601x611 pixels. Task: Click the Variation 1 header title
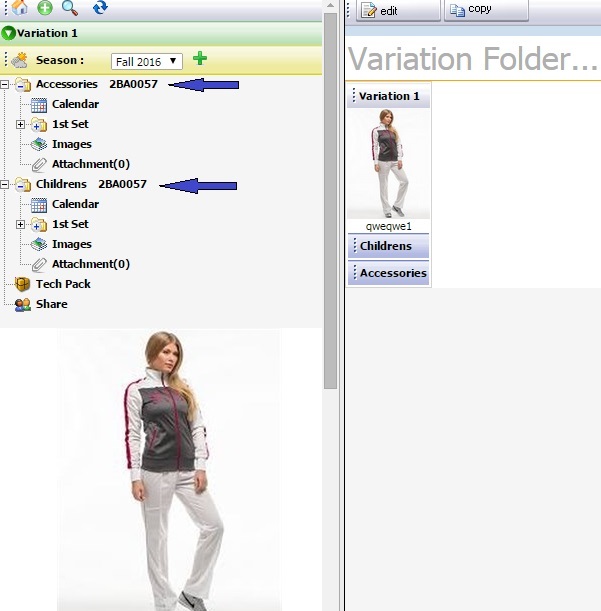[47, 33]
